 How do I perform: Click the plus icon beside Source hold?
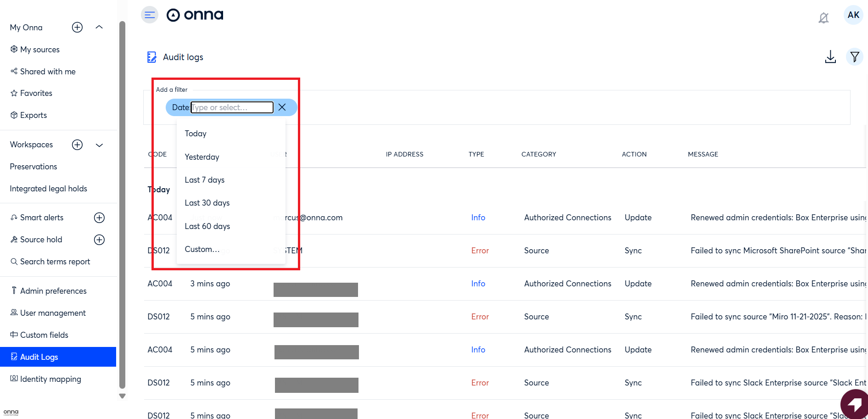[99, 240]
